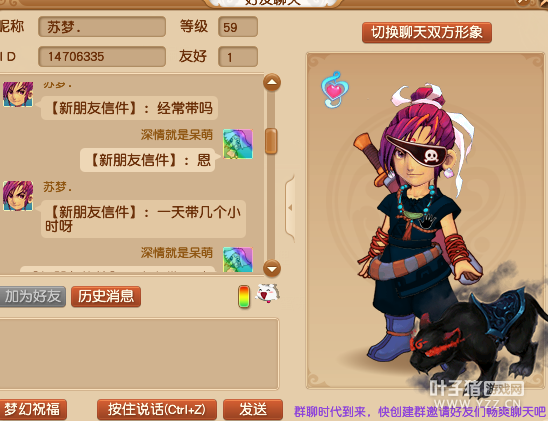
Task: Click 苏梦 avatar beside 经常带吗 message
Action: pyautogui.click(x=18, y=94)
